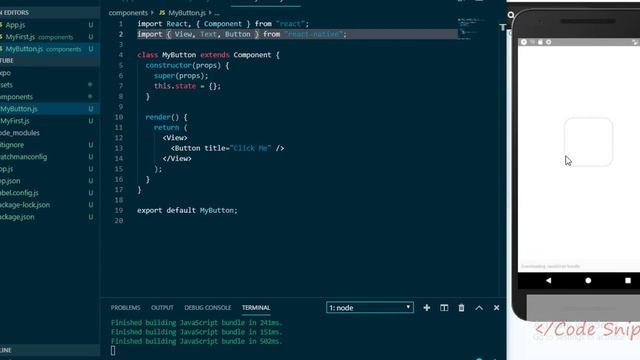Create a new terminal with the plus icon

pos(427,308)
